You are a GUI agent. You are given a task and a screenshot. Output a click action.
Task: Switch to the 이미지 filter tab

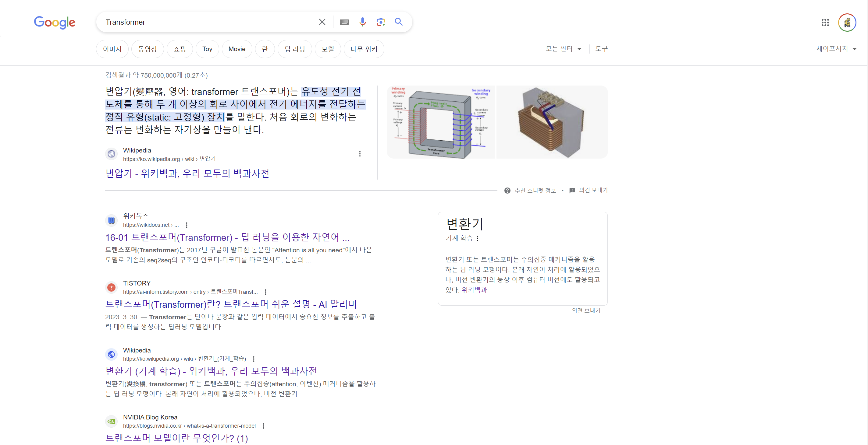tap(112, 49)
